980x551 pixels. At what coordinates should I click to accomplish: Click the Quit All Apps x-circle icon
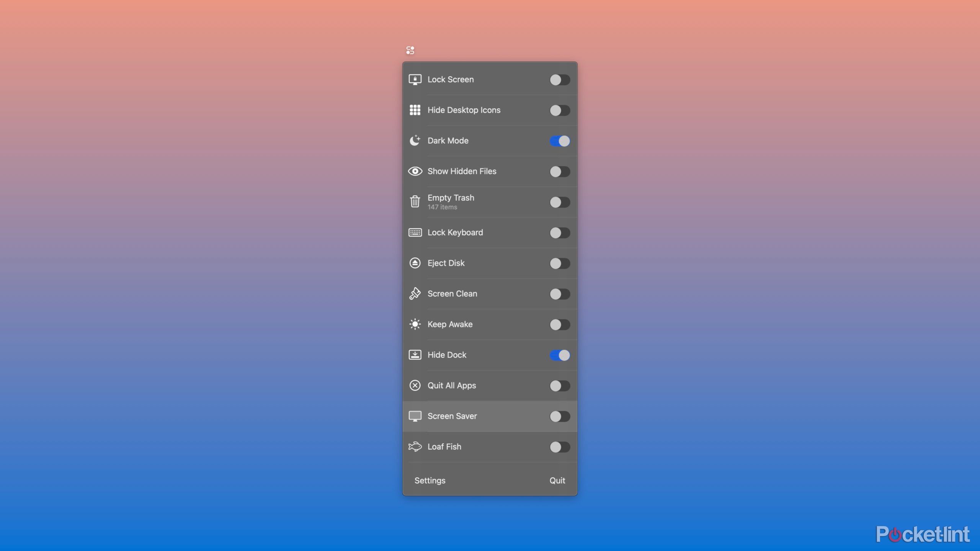click(x=415, y=385)
